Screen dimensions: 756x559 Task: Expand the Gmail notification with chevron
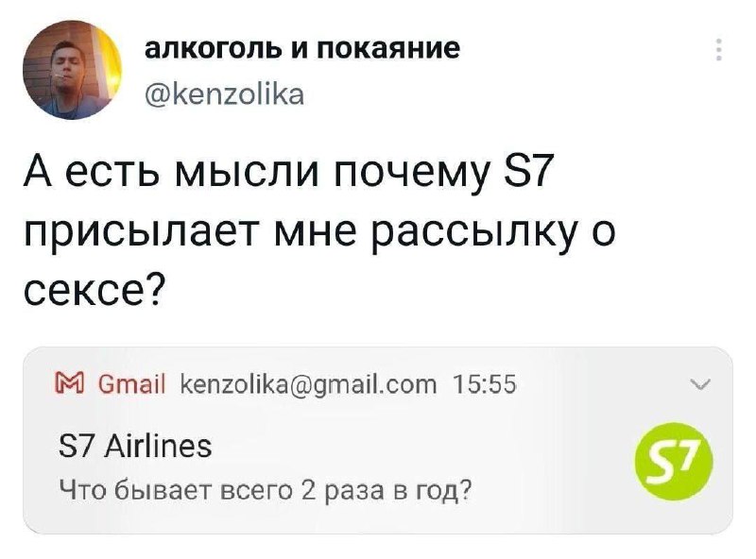[x=699, y=384]
